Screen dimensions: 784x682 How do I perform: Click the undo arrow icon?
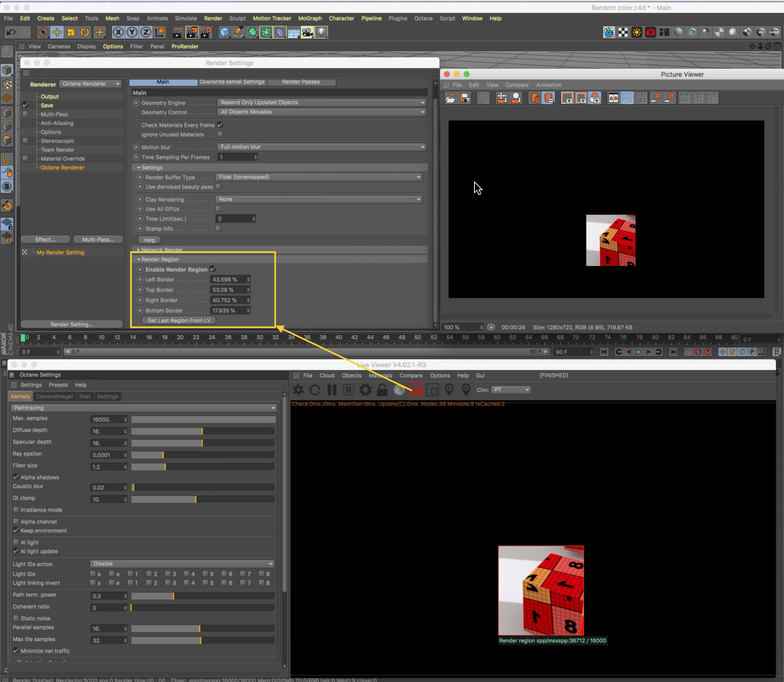(x=11, y=32)
